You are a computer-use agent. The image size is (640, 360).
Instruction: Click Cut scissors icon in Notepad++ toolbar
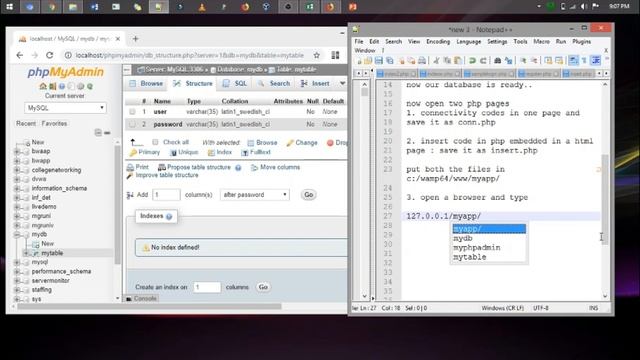click(436, 60)
